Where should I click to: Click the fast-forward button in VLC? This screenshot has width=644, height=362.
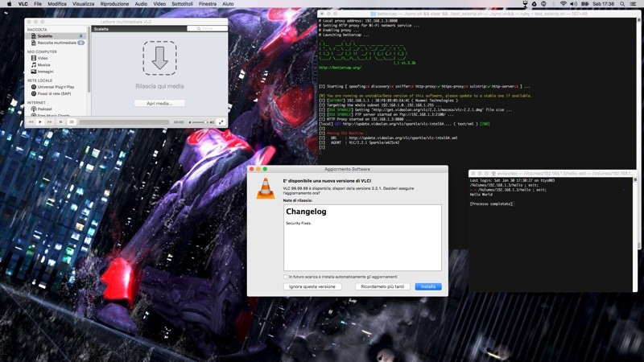pos(49,122)
